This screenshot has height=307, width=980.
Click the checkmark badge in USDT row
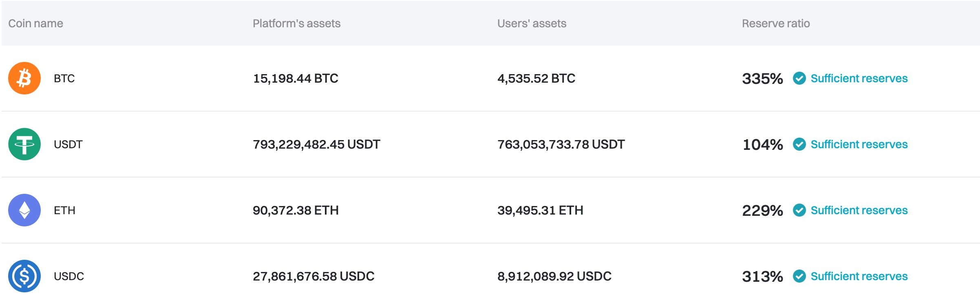click(x=799, y=144)
